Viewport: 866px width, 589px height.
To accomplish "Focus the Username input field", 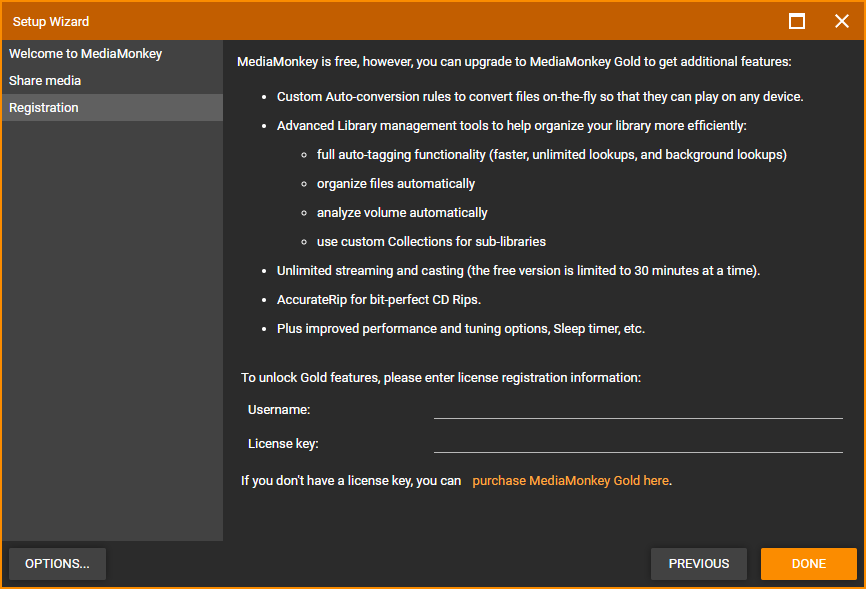I will [x=638, y=409].
